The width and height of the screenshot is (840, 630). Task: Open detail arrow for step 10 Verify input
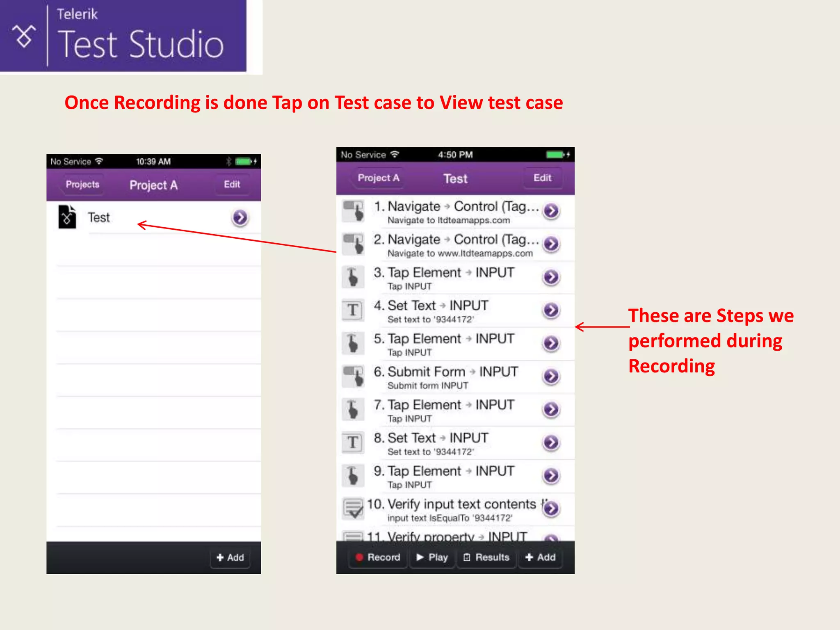point(551,509)
